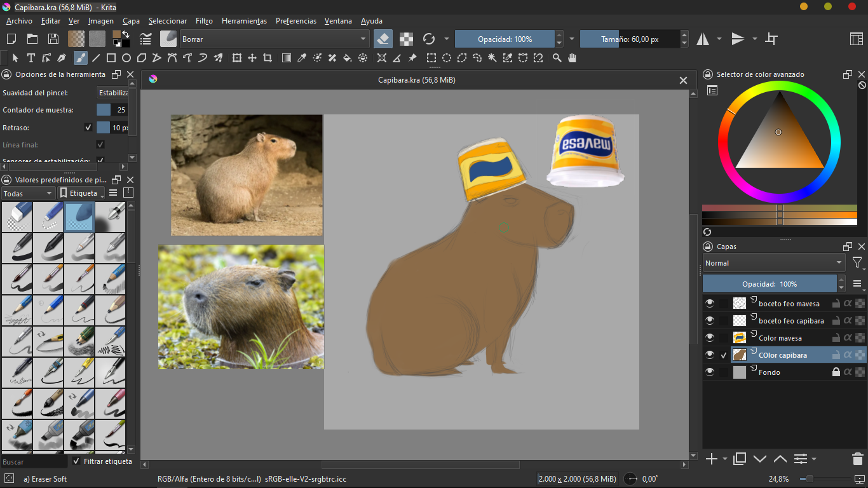Viewport: 868px width, 488px height.
Task: Select the move layer tool
Action: pos(252,58)
